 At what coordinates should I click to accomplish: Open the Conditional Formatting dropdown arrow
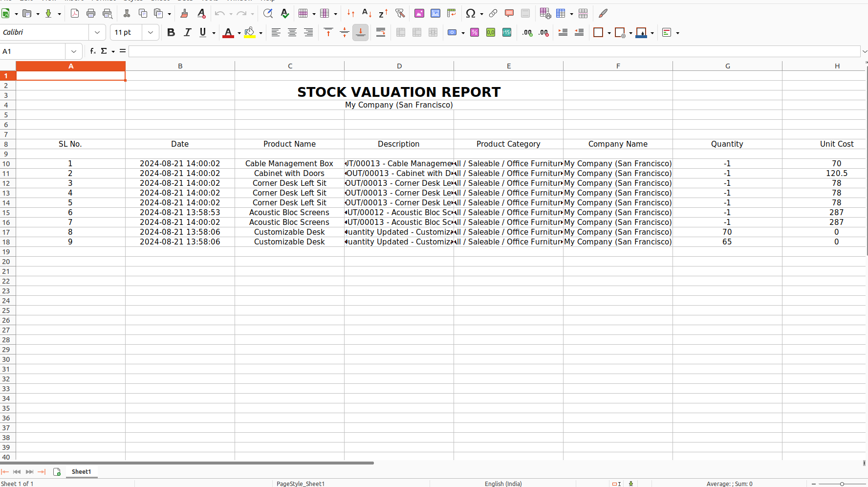click(678, 33)
